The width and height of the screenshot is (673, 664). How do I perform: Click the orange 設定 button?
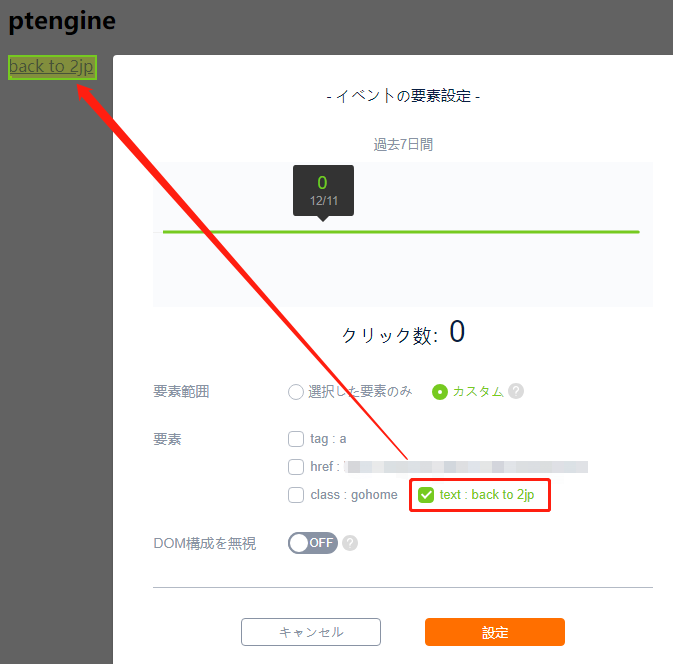[494, 632]
